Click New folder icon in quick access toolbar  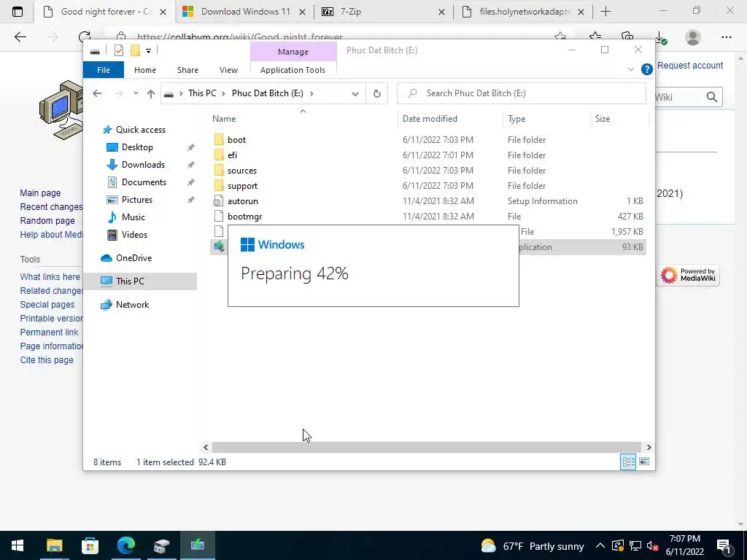(135, 50)
